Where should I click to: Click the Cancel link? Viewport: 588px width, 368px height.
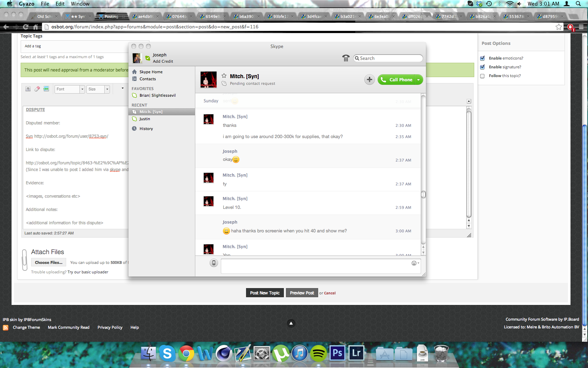(x=330, y=293)
